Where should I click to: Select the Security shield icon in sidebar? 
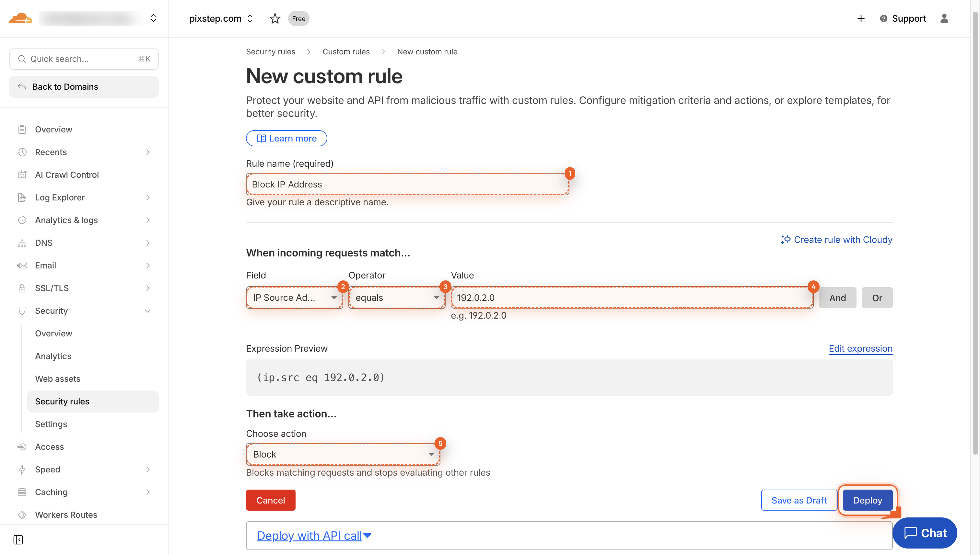click(x=22, y=311)
